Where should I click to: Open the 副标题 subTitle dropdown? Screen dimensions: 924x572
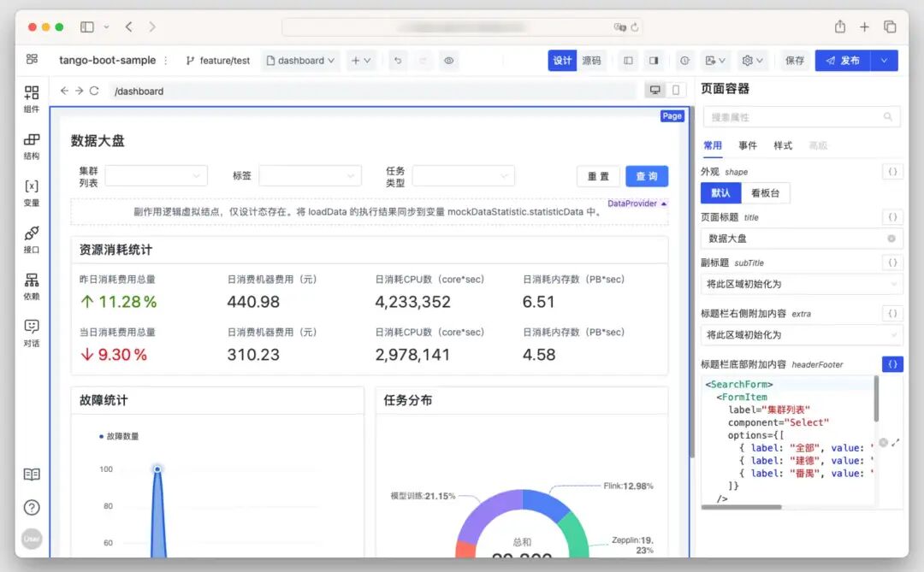801,284
